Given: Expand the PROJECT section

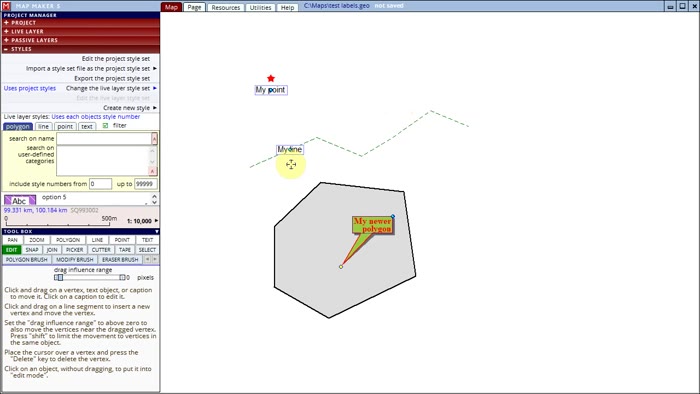Looking at the screenshot, I should (x=80, y=22).
